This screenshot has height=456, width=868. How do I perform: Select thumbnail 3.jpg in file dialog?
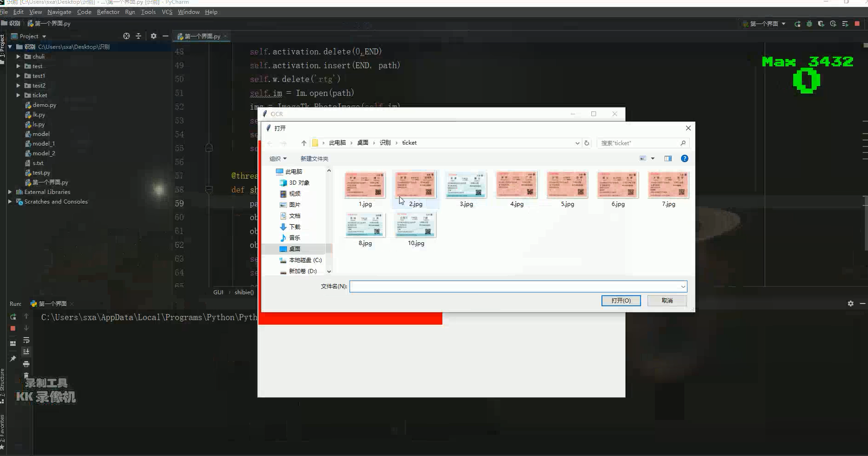click(466, 190)
